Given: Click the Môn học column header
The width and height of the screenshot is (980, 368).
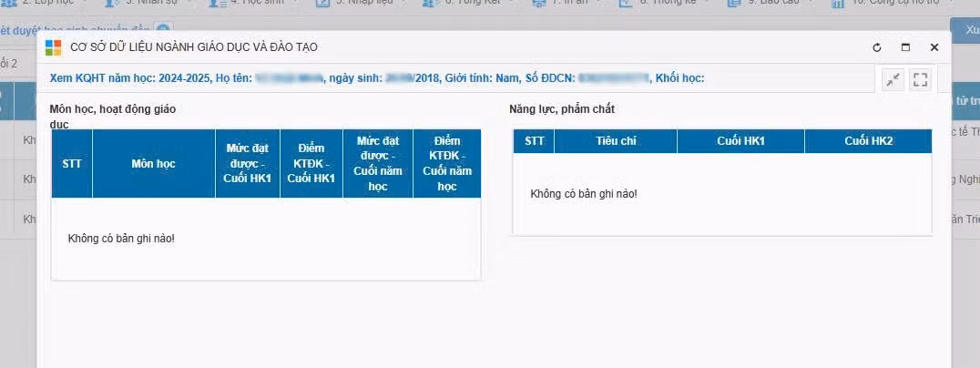Looking at the screenshot, I should coord(154,164).
